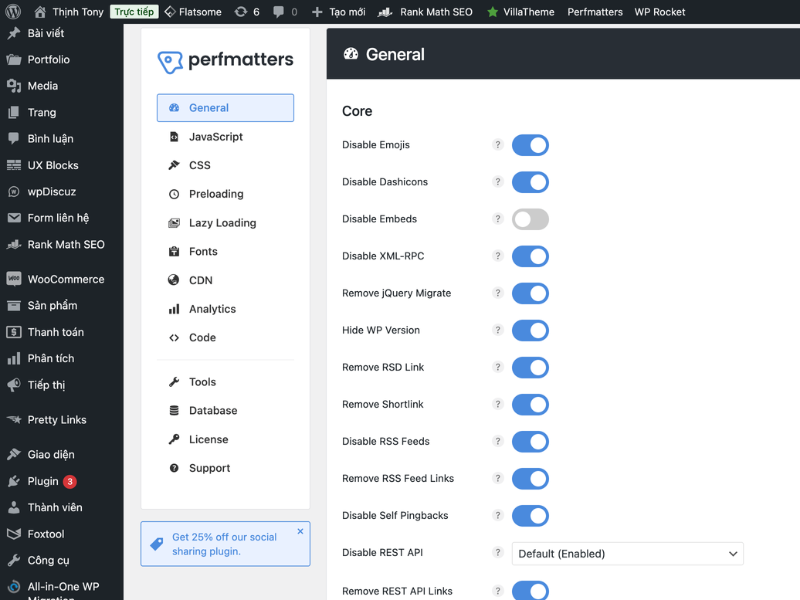800x600 pixels.
Task: Click the help icon beside Hide WP Version
Action: [498, 330]
